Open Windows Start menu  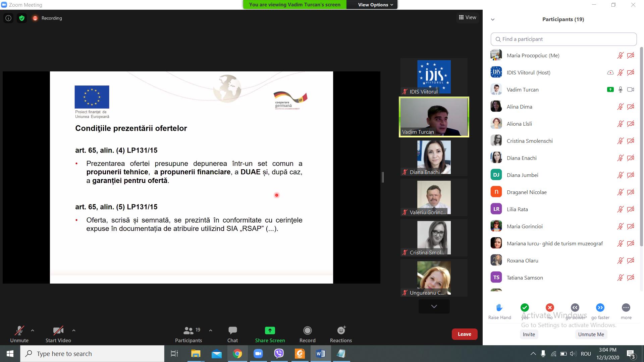[10, 354]
